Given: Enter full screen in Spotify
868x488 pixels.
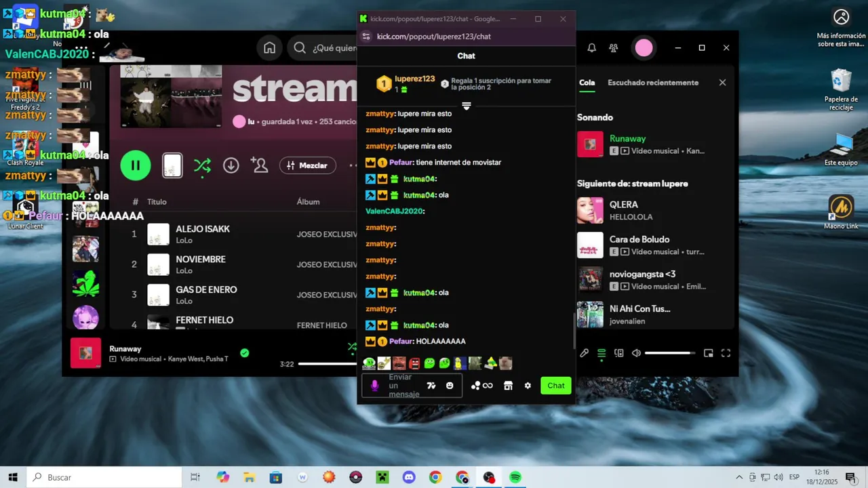Looking at the screenshot, I should pos(726,353).
